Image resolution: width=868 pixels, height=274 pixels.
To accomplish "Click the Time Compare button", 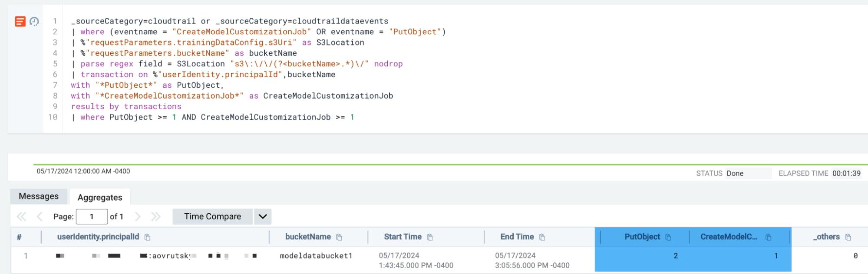I will click(212, 216).
